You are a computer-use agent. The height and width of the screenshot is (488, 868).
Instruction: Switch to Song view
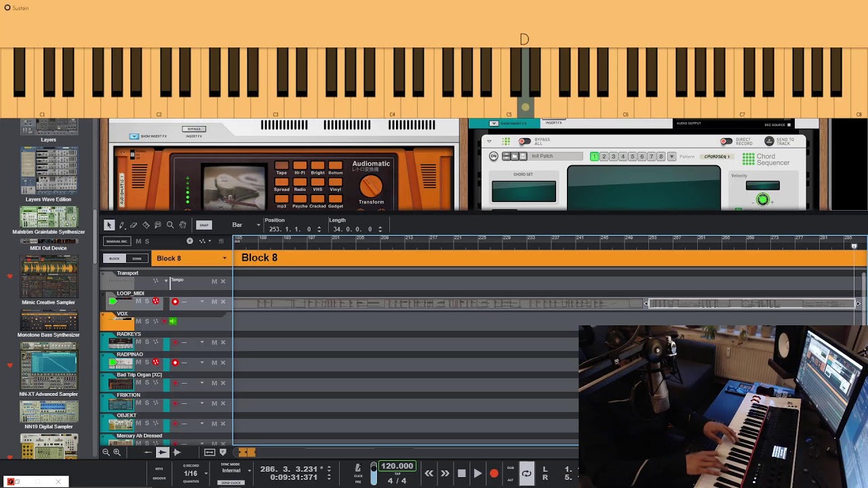pos(136,258)
